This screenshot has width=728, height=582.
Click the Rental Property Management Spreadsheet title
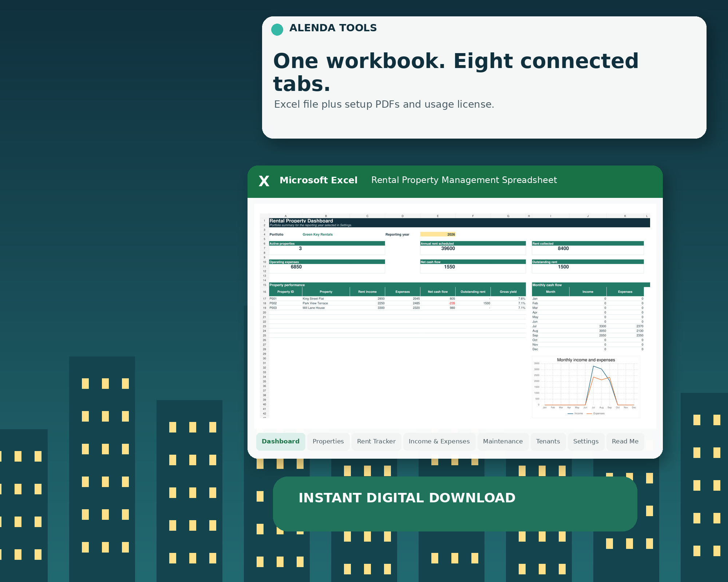point(464,180)
